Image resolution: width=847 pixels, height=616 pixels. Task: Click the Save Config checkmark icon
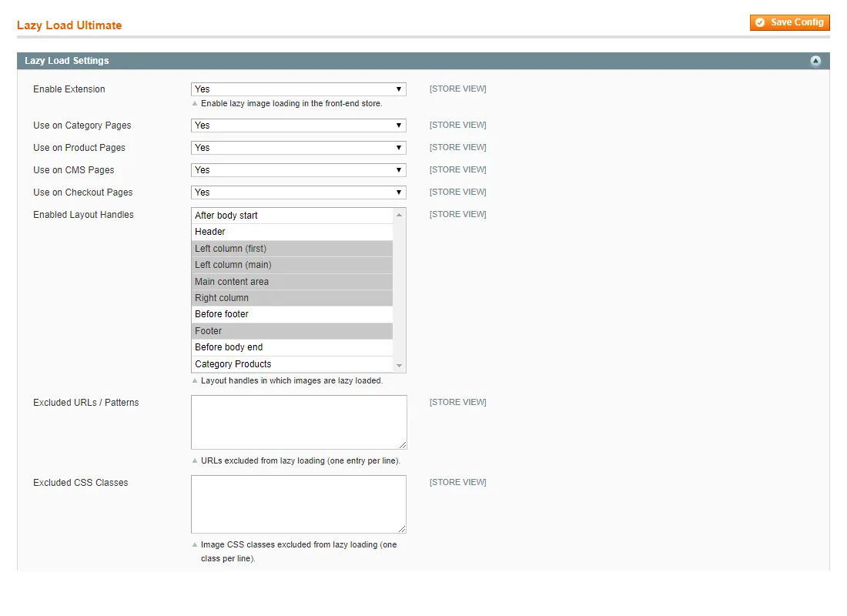(760, 22)
